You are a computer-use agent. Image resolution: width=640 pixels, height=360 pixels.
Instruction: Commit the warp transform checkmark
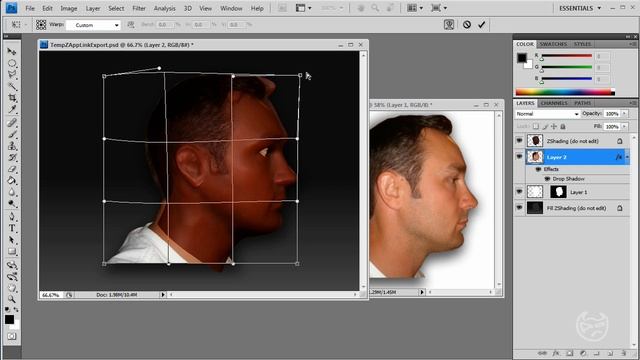482,24
